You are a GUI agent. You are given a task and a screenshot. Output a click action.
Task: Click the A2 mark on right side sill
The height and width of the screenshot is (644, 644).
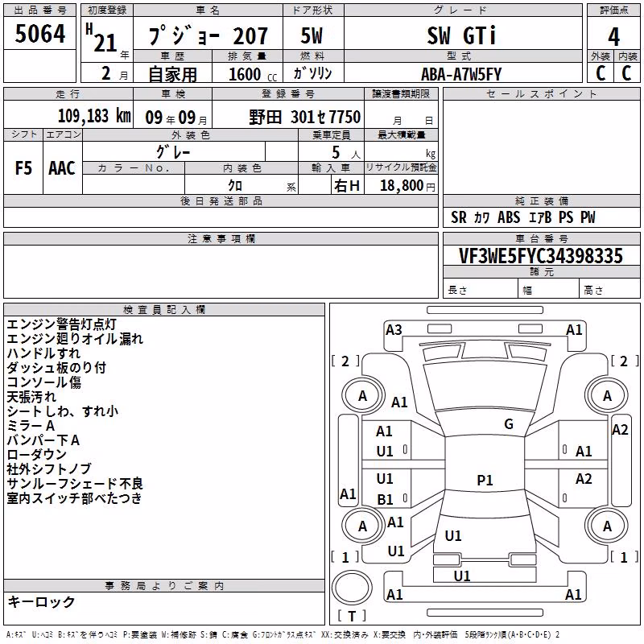tap(620, 430)
